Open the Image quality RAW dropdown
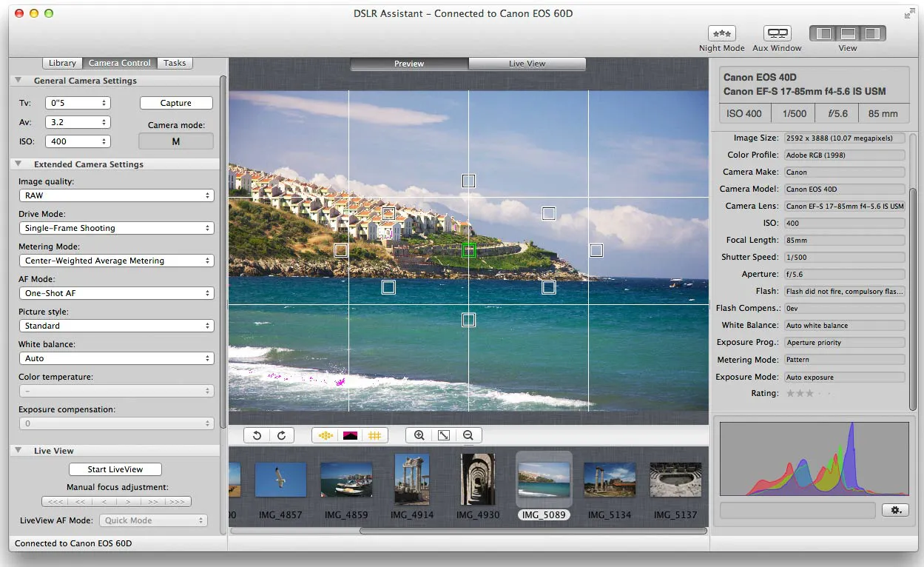This screenshot has height=567, width=924. (116, 195)
